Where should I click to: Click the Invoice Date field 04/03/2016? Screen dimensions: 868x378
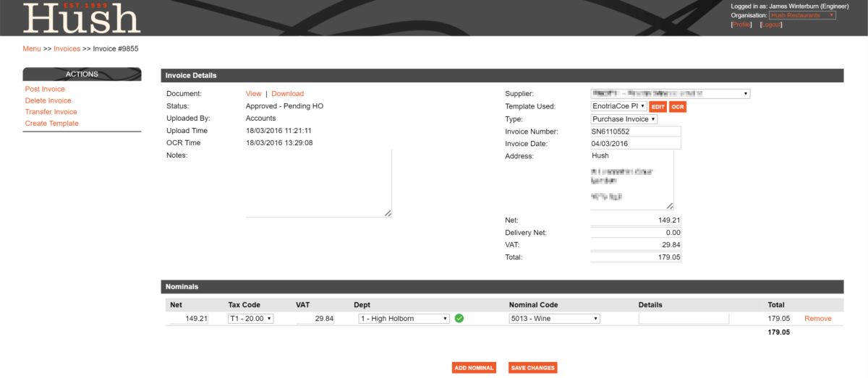point(636,144)
